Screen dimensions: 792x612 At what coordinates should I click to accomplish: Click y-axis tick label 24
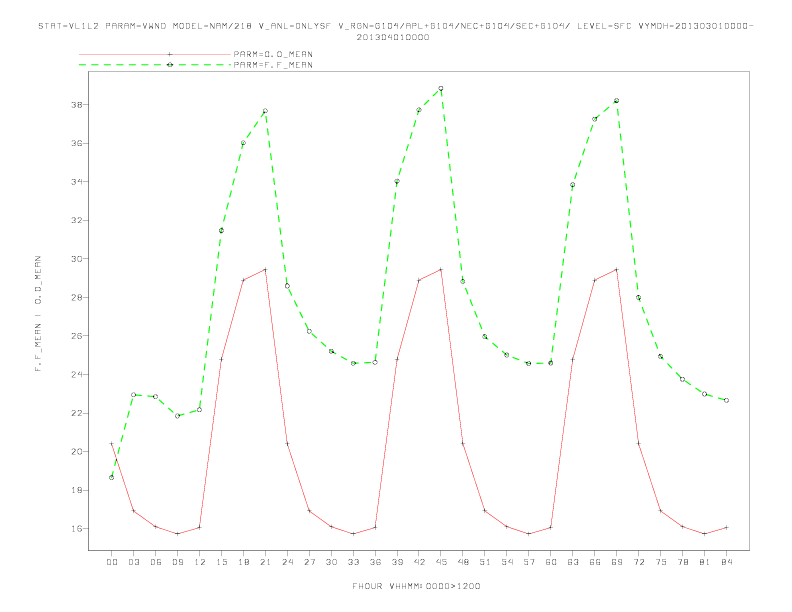pos(77,375)
